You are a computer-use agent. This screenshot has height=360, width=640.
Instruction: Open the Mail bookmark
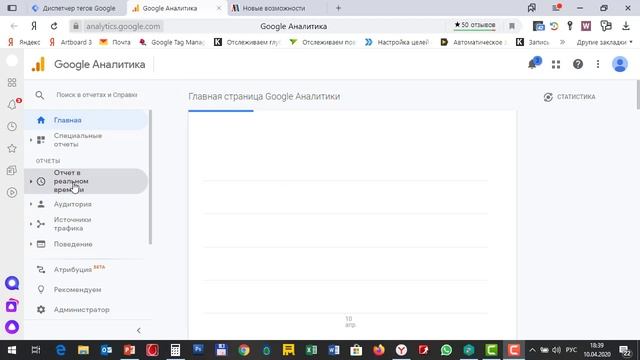pyautogui.click(x=116, y=42)
